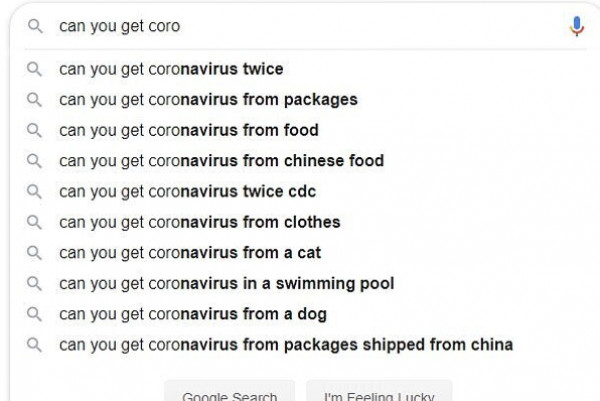Pick suggestion 'coronavirus from clothes'
Screen dimensions: 600x401
point(200,222)
